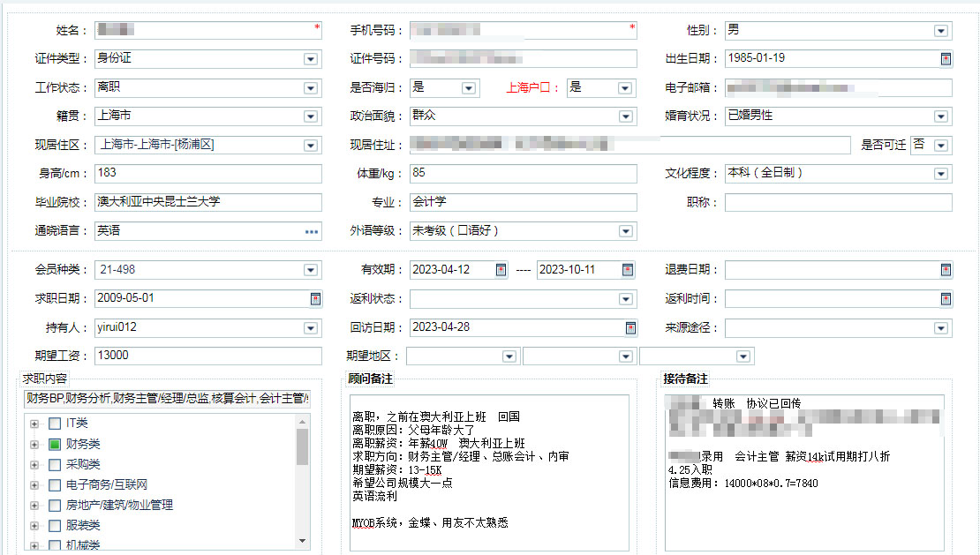Open the 现居住区 dropdown
The height and width of the screenshot is (555, 980).
point(311,146)
